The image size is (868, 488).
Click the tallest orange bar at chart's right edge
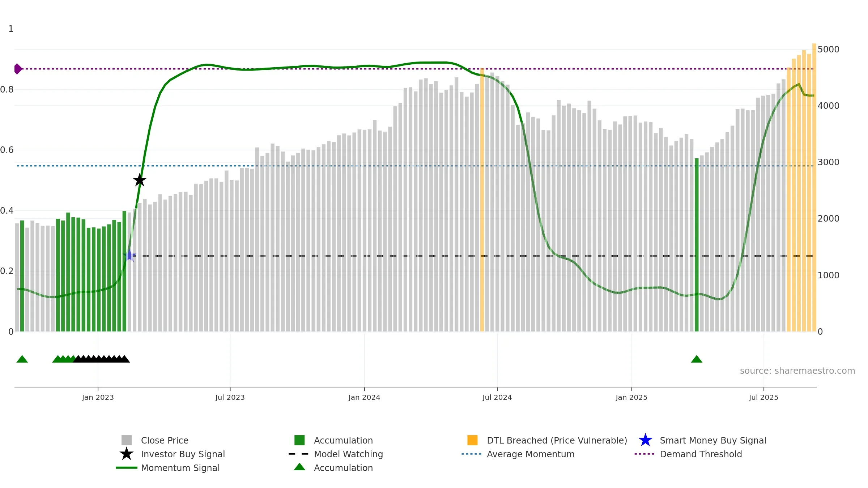814,187
